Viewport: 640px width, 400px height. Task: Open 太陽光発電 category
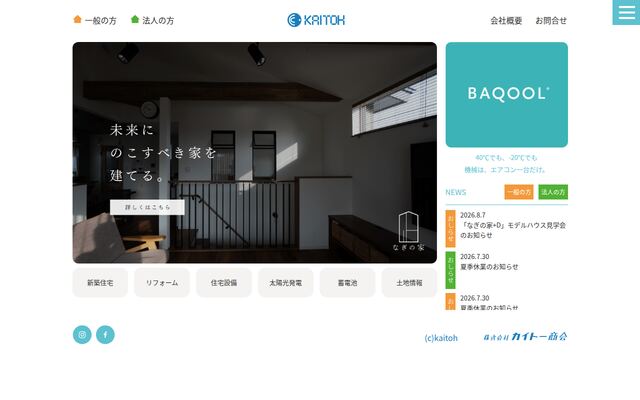(x=286, y=282)
